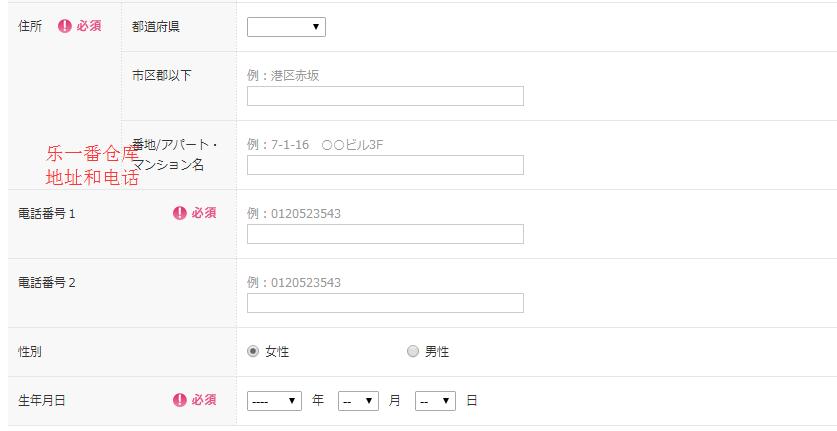Image resolution: width=837 pixels, height=431 pixels.
Task: Click the required icon beside 電話番号1
Action: click(x=180, y=213)
